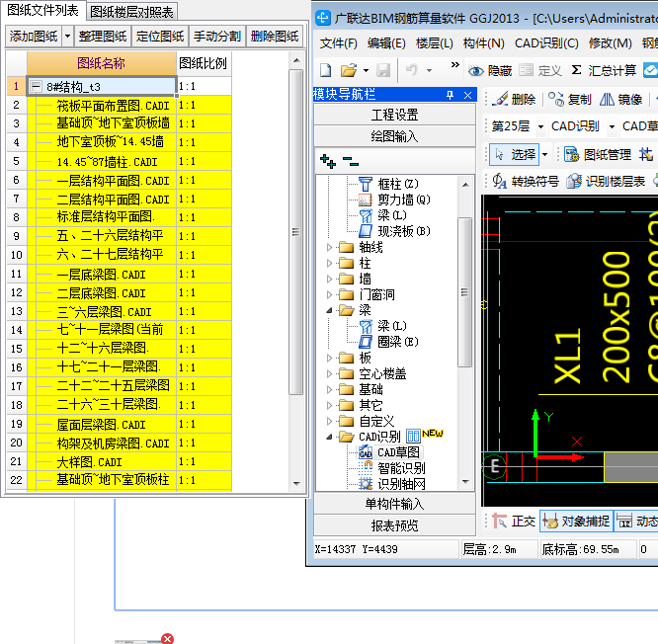
Task: Click the red error badge icon
Action: pyautogui.click(x=167, y=638)
